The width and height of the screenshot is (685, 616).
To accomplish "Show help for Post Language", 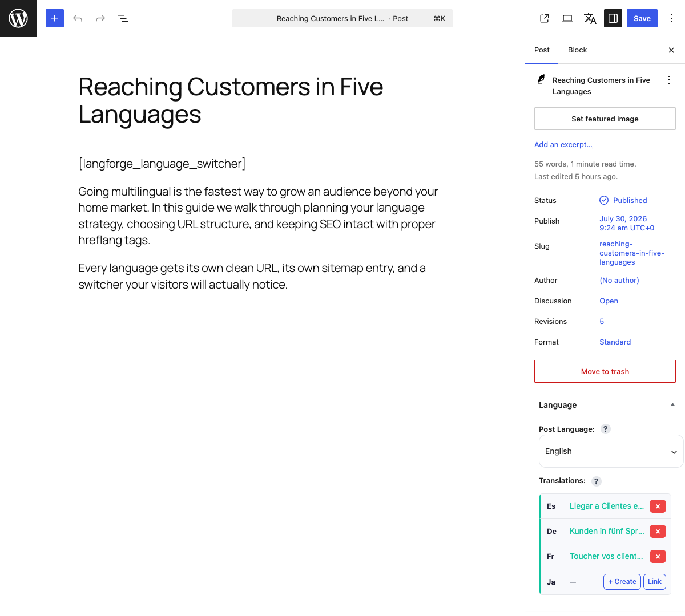I will pyautogui.click(x=606, y=429).
